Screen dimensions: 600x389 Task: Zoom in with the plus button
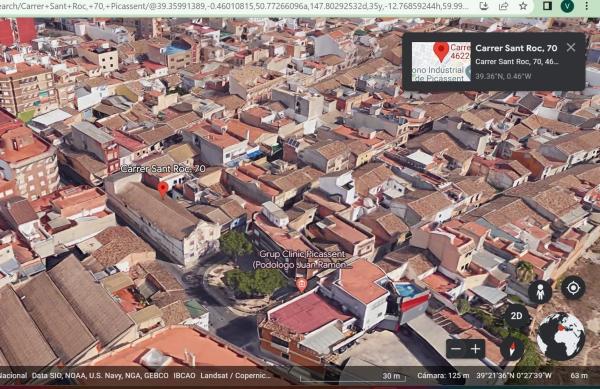[475, 349]
